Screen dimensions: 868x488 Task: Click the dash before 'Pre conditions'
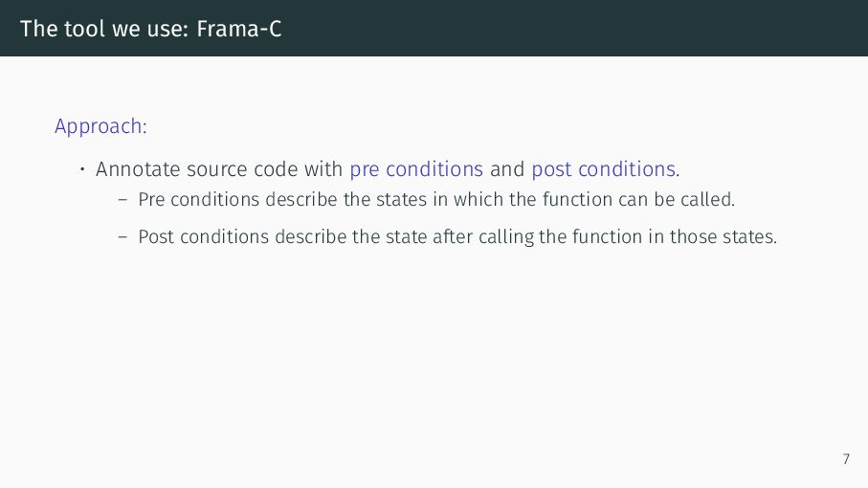[122, 200]
